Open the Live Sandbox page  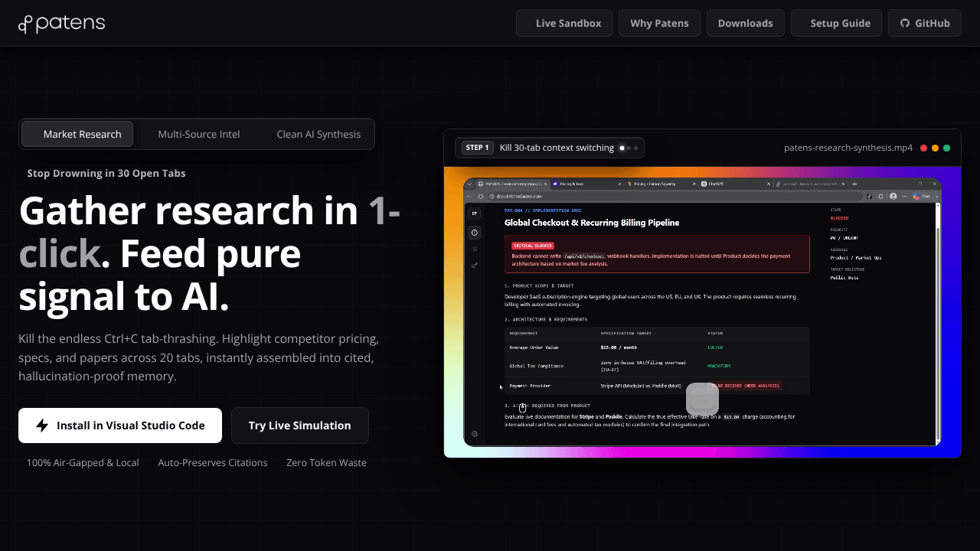pyautogui.click(x=564, y=23)
